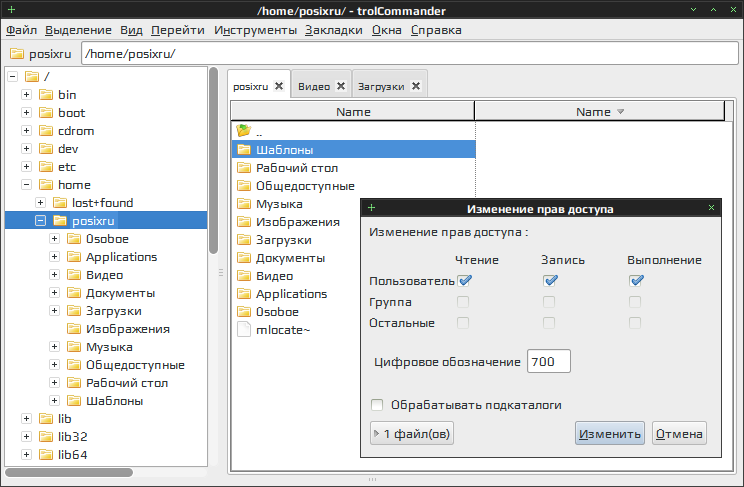The image size is (744, 487).
Task: Click the cdrom folder icon in tree
Action: click(46, 131)
